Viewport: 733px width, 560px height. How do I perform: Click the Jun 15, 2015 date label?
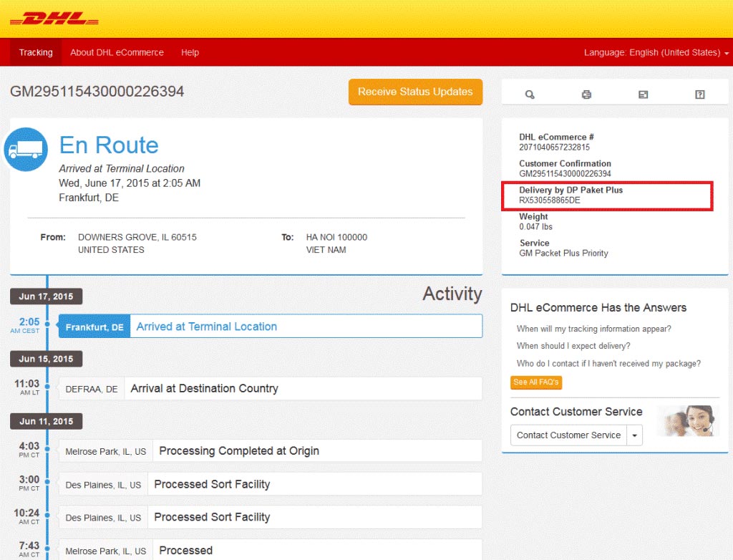pyautogui.click(x=47, y=359)
